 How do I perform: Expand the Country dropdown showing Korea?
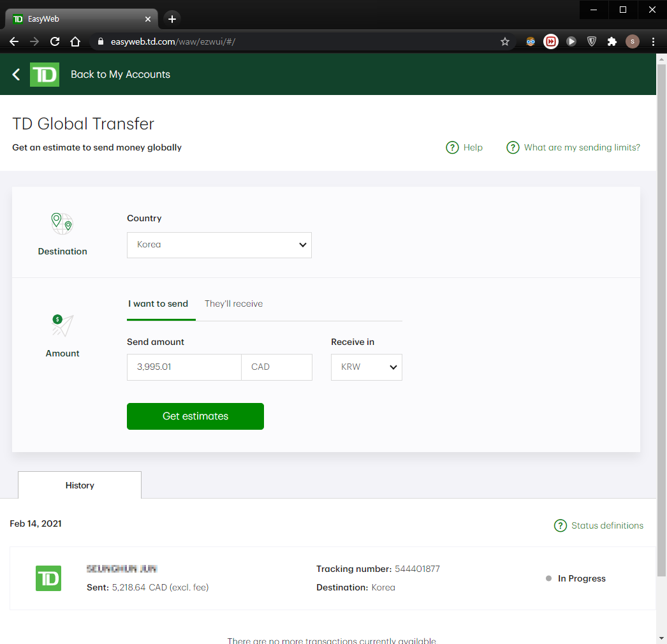coord(219,245)
